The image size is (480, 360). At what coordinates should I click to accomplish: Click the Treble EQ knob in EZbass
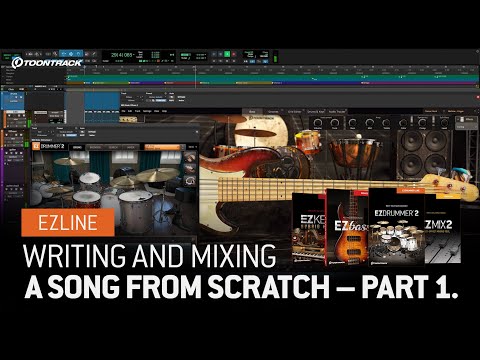tap(386, 123)
